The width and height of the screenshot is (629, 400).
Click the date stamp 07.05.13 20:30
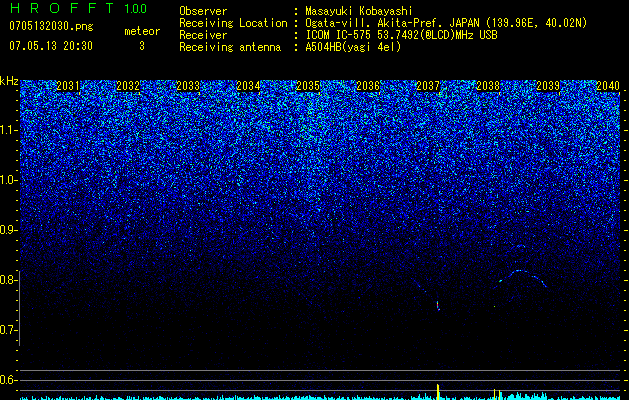pyautogui.click(x=51, y=46)
